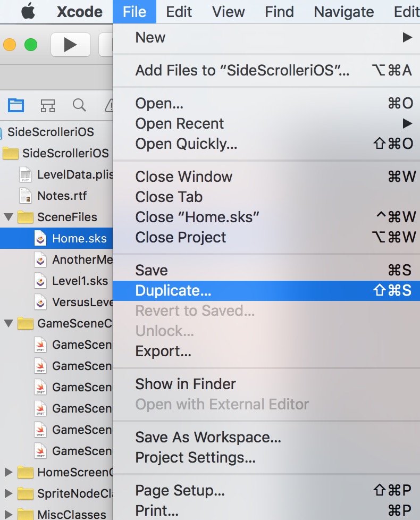The width and height of the screenshot is (420, 520).
Task: Click the LevelData.plist file icon
Action: click(x=27, y=174)
